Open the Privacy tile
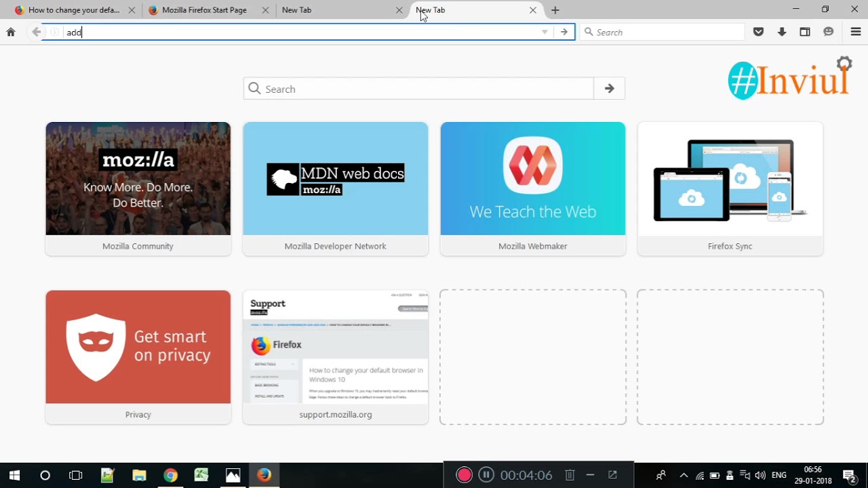 coord(138,357)
